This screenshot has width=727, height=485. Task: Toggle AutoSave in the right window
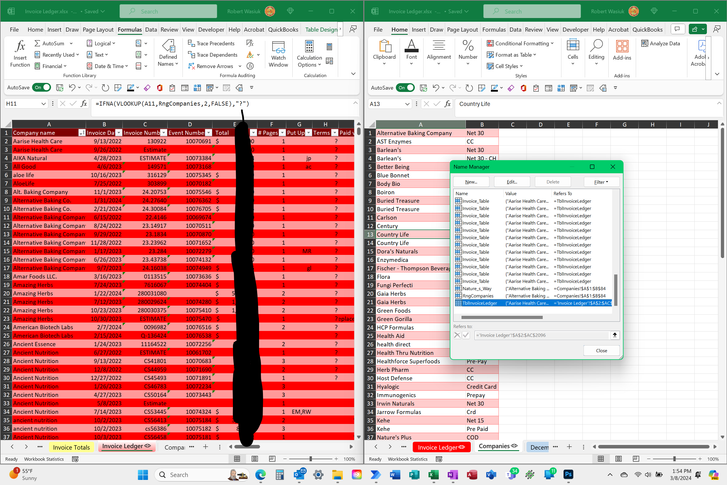pyautogui.click(x=405, y=87)
